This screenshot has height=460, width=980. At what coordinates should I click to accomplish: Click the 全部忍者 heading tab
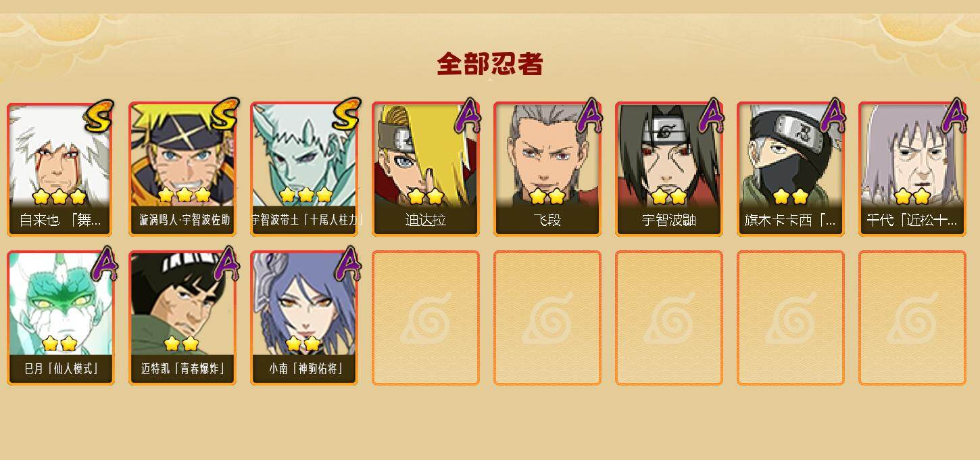tap(490, 64)
